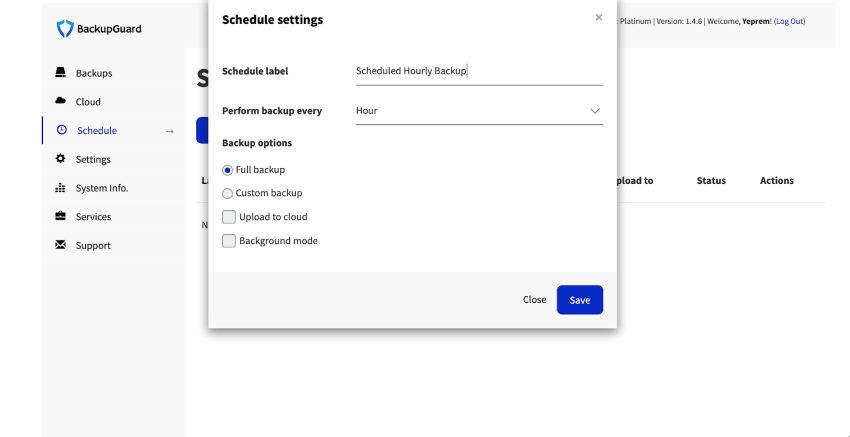850x437 pixels.
Task: Click the dropdown chevron beside Hour
Action: pos(595,111)
